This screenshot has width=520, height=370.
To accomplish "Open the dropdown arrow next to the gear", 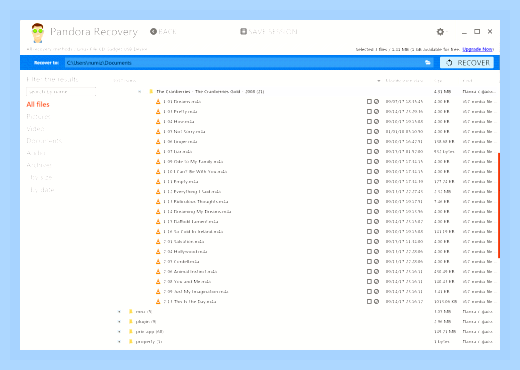I will coord(447,32).
